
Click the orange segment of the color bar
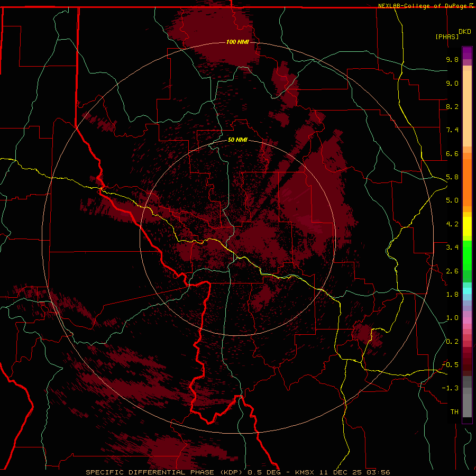pos(467,182)
